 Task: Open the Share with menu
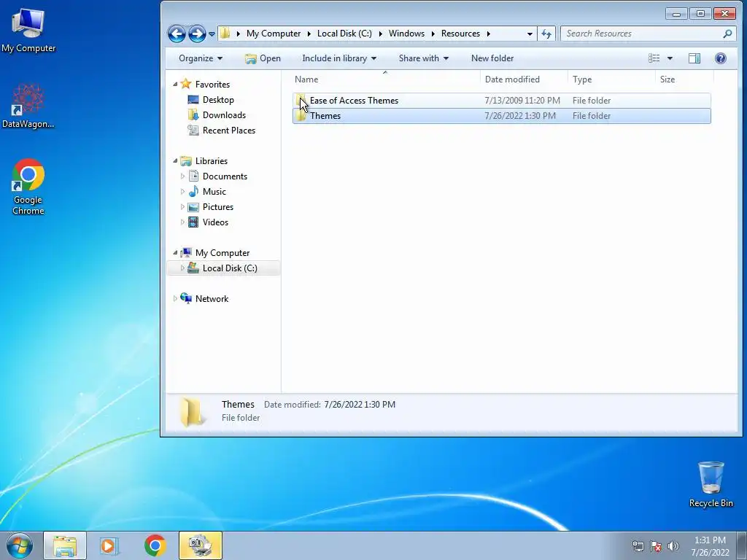pos(424,58)
